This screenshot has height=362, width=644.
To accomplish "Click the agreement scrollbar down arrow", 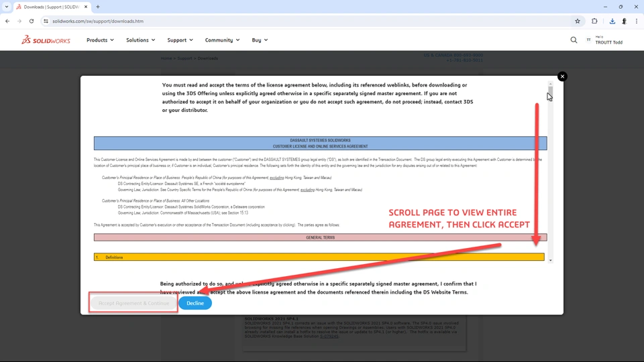I will [x=550, y=260].
